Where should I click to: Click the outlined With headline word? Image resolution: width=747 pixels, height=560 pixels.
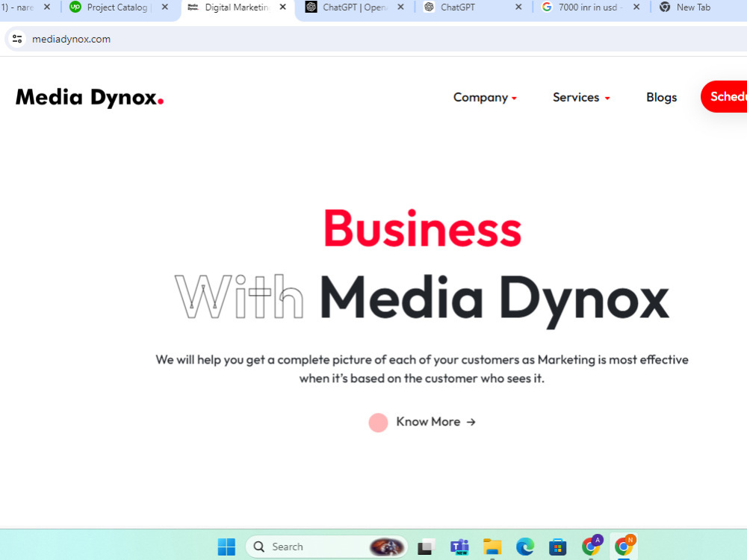pyautogui.click(x=239, y=296)
